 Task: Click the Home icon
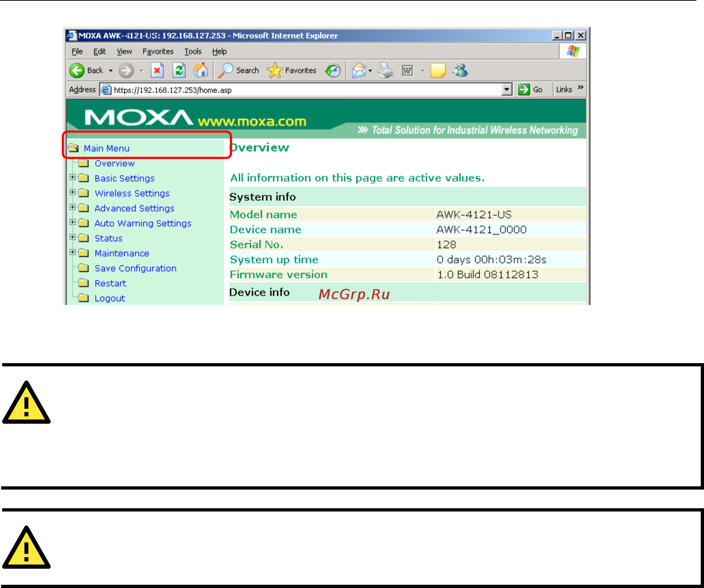[x=200, y=70]
